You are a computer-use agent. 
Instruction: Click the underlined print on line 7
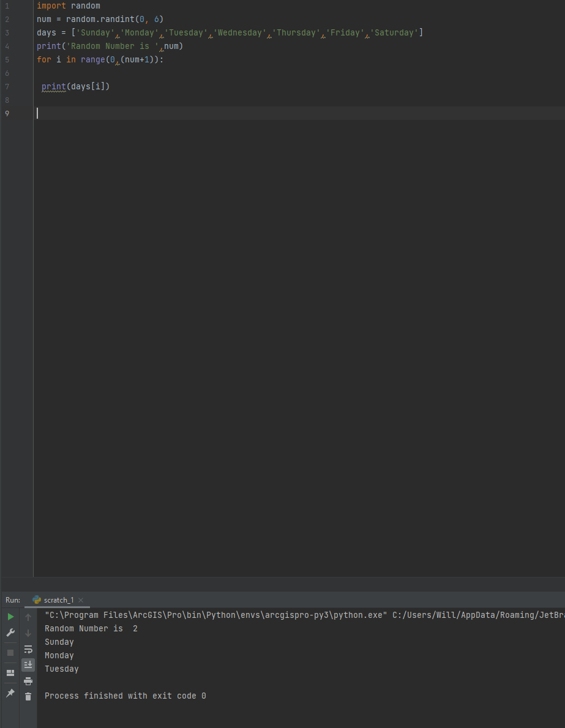tap(52, 86)
